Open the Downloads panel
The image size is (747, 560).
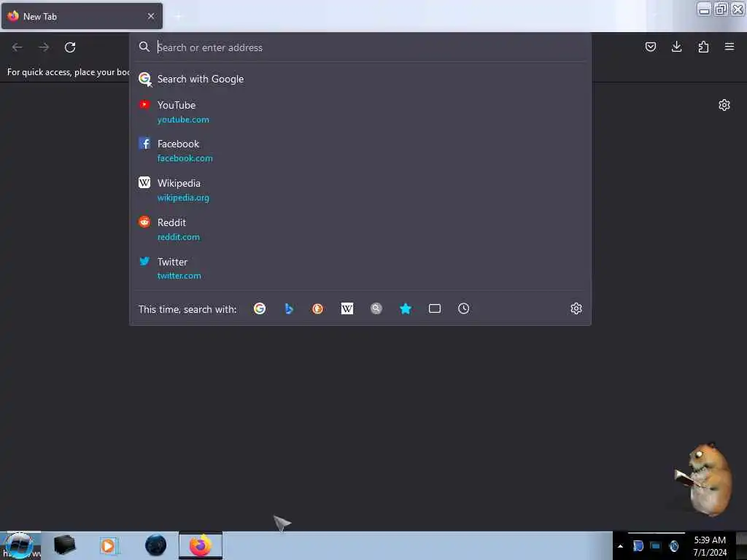(x=676, y=47)
